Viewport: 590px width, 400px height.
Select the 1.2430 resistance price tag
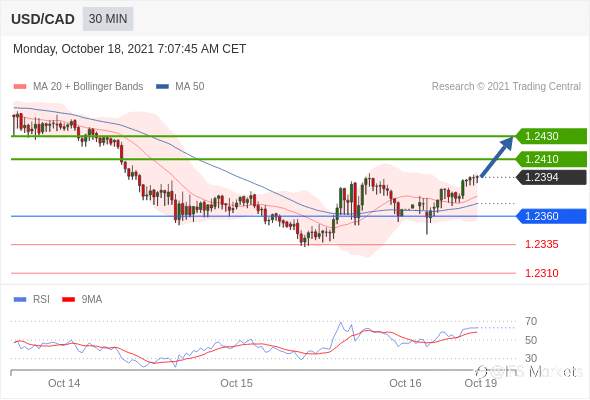pyautogui.click(x=552, y=136)
